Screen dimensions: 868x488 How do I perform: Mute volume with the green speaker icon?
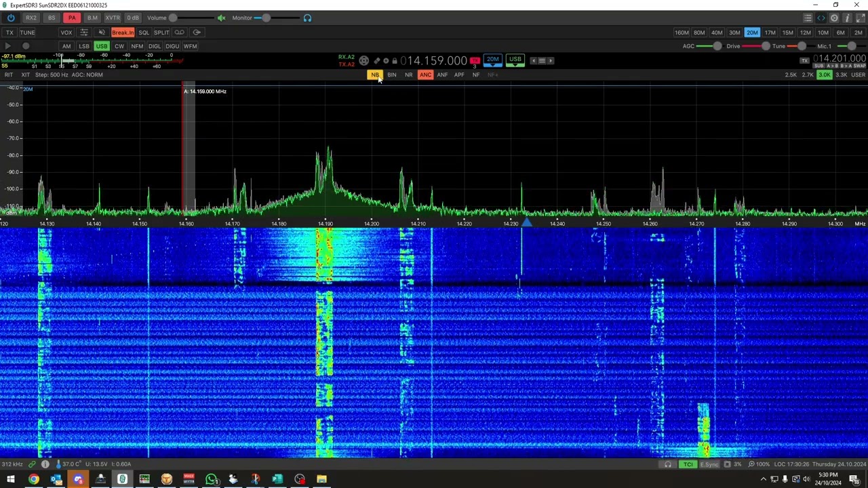coord(221,18)
